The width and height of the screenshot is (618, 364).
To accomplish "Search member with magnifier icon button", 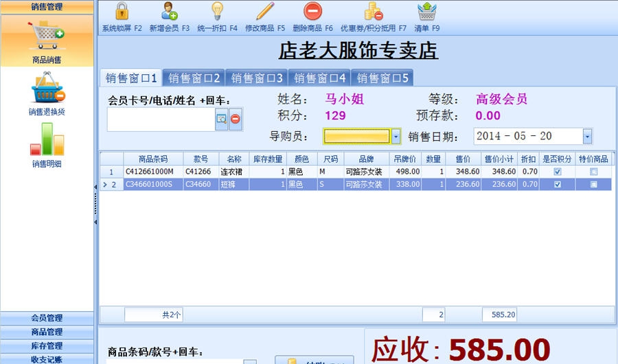I will (222, 119).
